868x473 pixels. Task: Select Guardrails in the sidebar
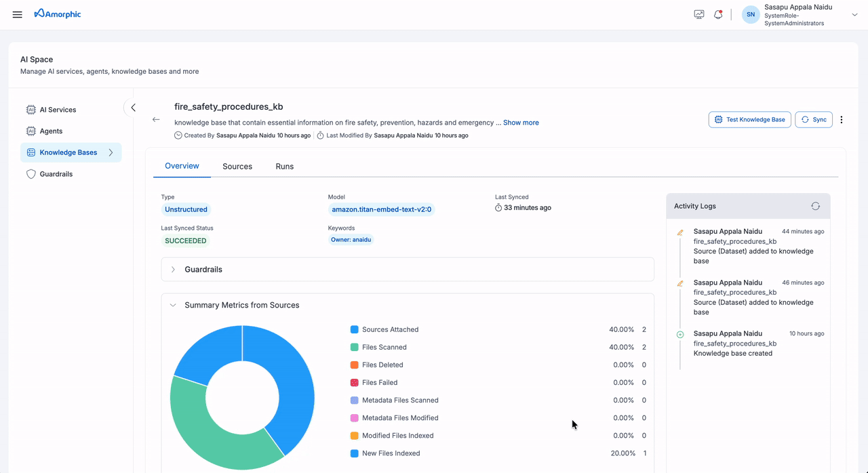coord(57,173)
